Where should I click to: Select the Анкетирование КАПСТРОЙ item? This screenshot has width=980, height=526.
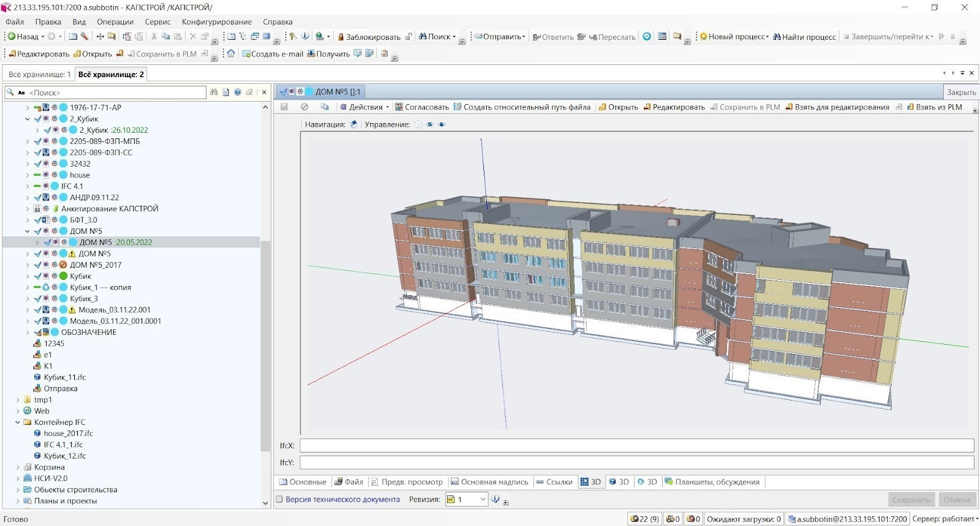click(110, 209)
